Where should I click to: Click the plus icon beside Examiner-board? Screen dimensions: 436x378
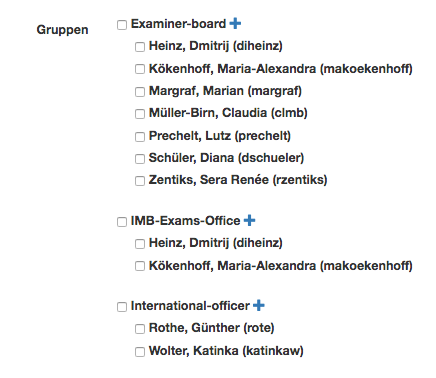pyautogui.click(x=235, y=24)
